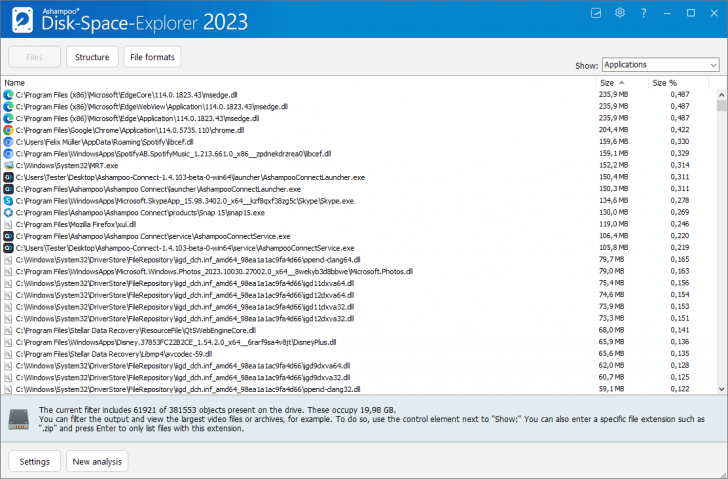Switch to the Files view

[34, 57]
